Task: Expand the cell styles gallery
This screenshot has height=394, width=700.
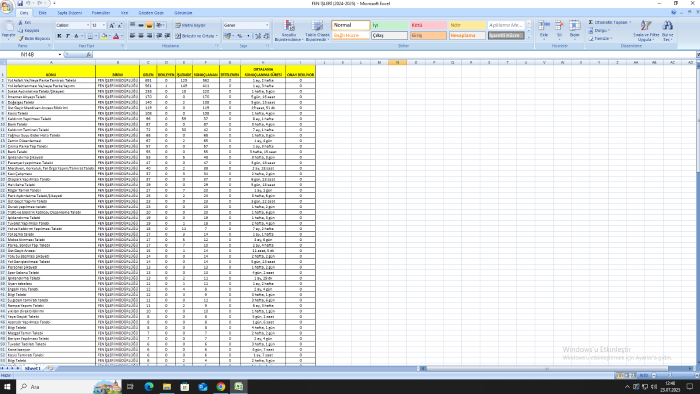Action: (x=529, y=37)
